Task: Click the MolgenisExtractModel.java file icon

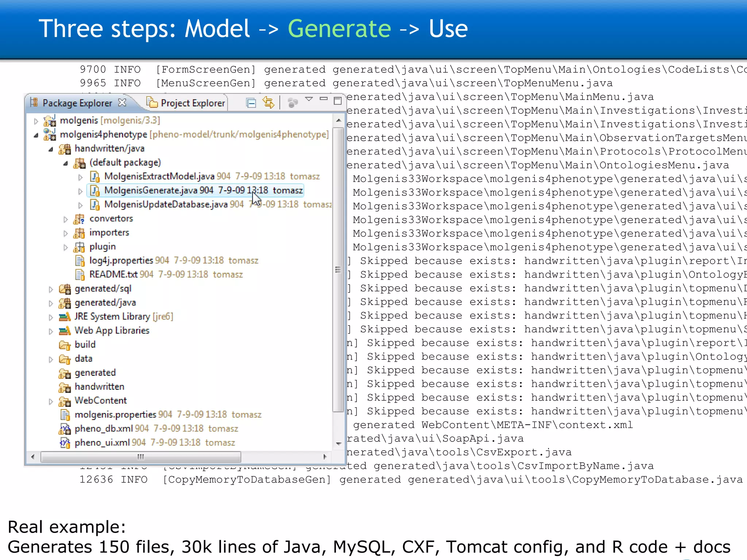Action: (x=95, y=177)
